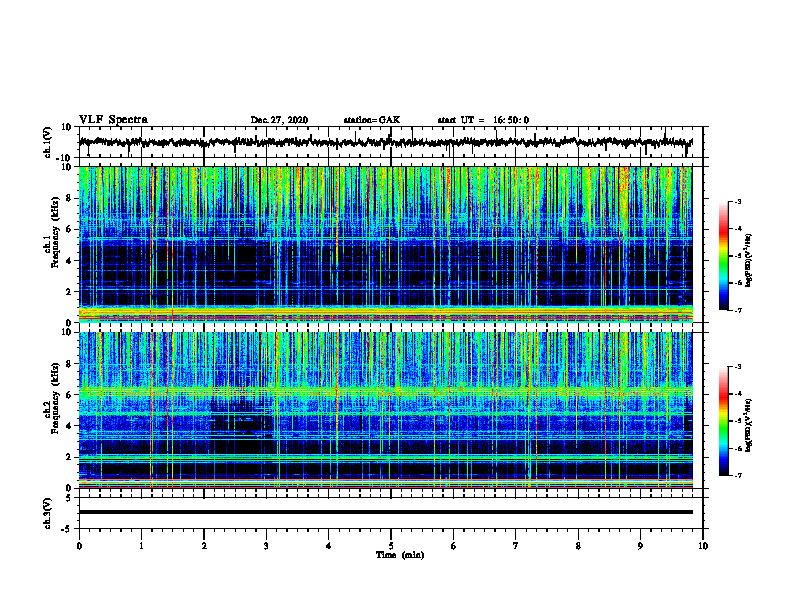Click time-axis tick label "4"

point(329,546)
